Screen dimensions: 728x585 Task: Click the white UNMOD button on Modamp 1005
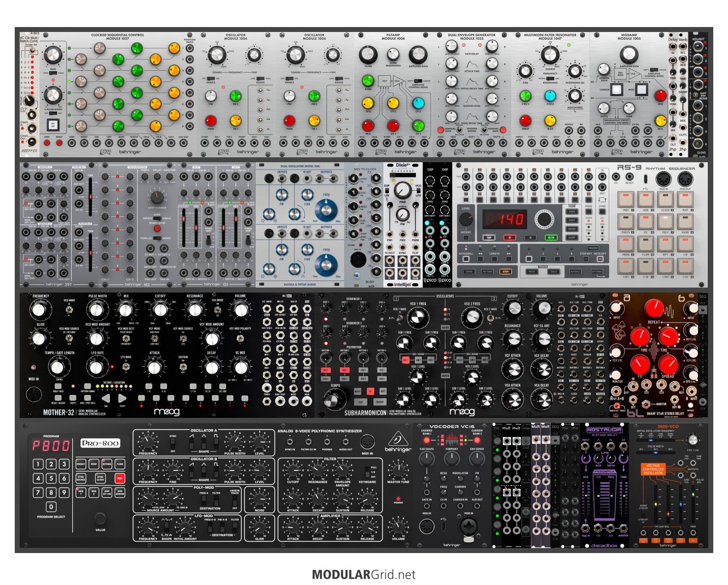click(616, 89)
